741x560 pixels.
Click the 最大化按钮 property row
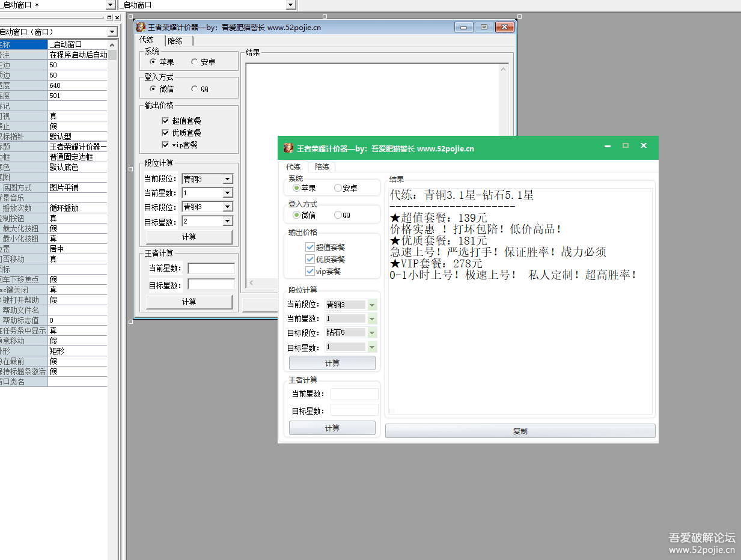pyautogui.click(x=53, y=228)
